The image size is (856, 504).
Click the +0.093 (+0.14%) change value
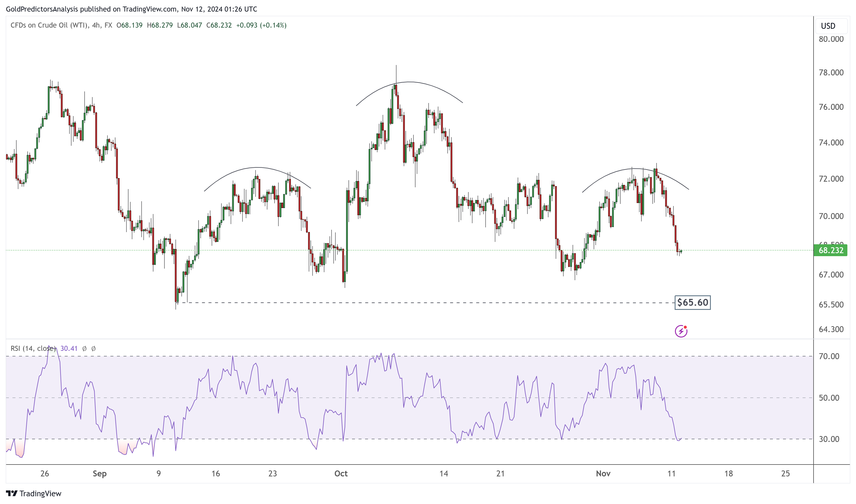(x=261, y=25)
